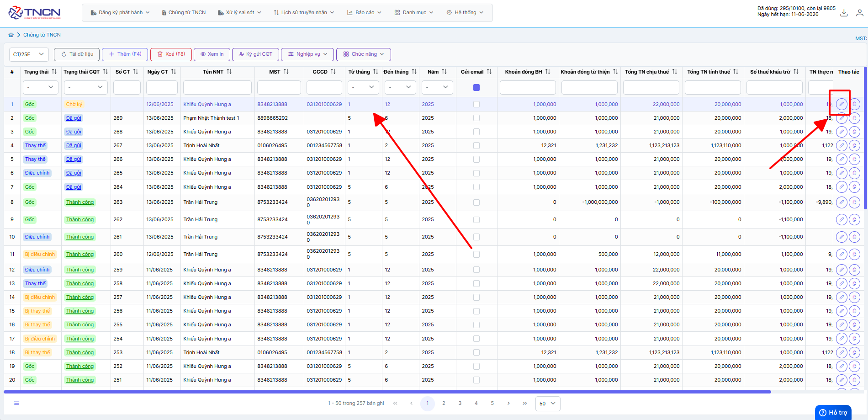868x420 pixels.
Task: Expand the Chức năng dropdown
Action: point(364,54)
